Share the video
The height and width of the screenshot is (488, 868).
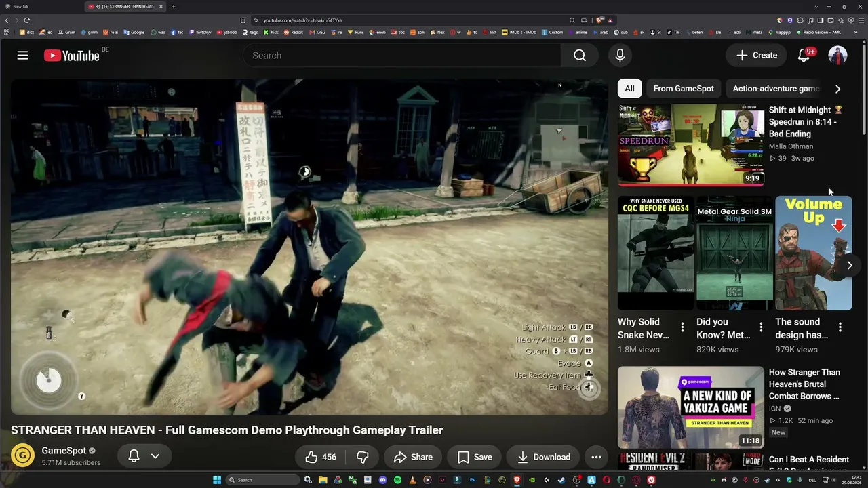click(412, 457)
